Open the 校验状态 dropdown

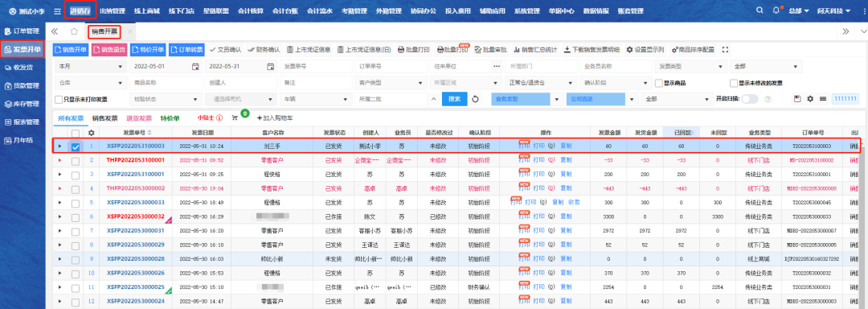(166, 99)
